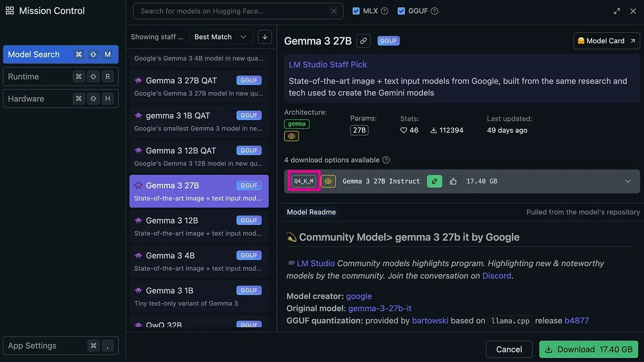Uncheck the MLX checkbox
644x362 pixels.
pos(356,11)
